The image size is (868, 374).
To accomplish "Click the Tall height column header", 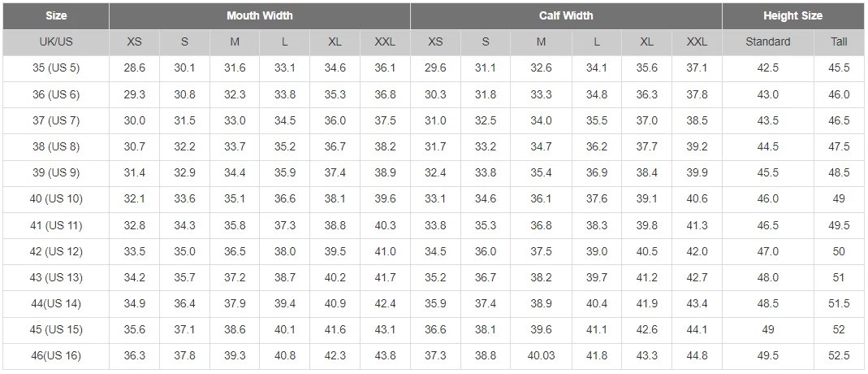I will pyautogui.click(x=839, y=42).
